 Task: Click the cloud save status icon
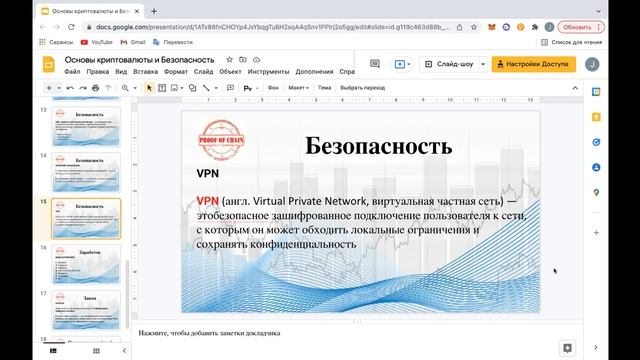[256, 60]
